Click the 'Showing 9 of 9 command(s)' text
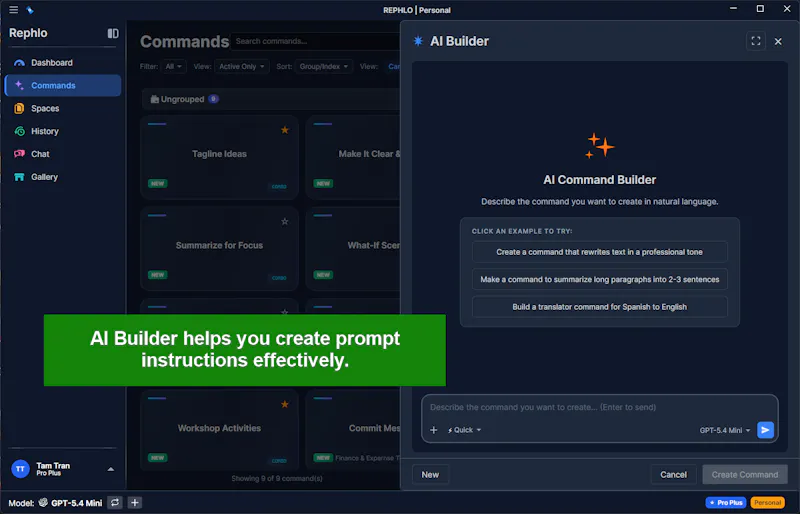 [x=277, y=479]
